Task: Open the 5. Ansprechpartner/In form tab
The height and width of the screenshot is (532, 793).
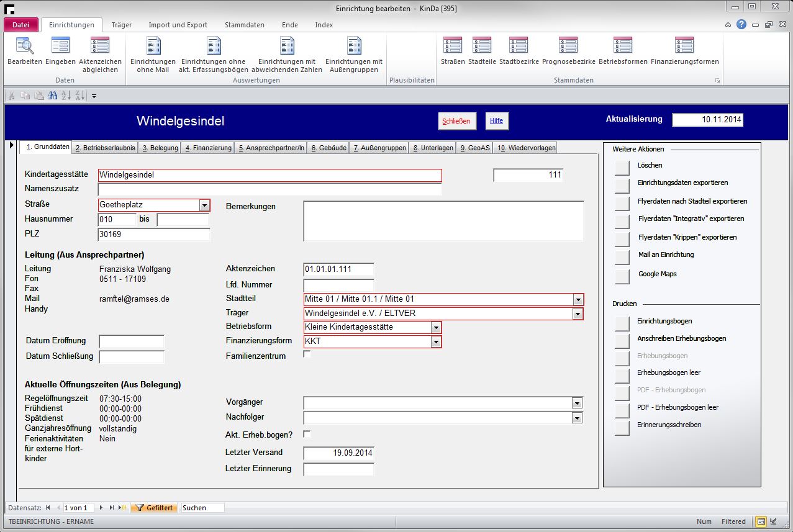Action: click(x=271, y=148)
